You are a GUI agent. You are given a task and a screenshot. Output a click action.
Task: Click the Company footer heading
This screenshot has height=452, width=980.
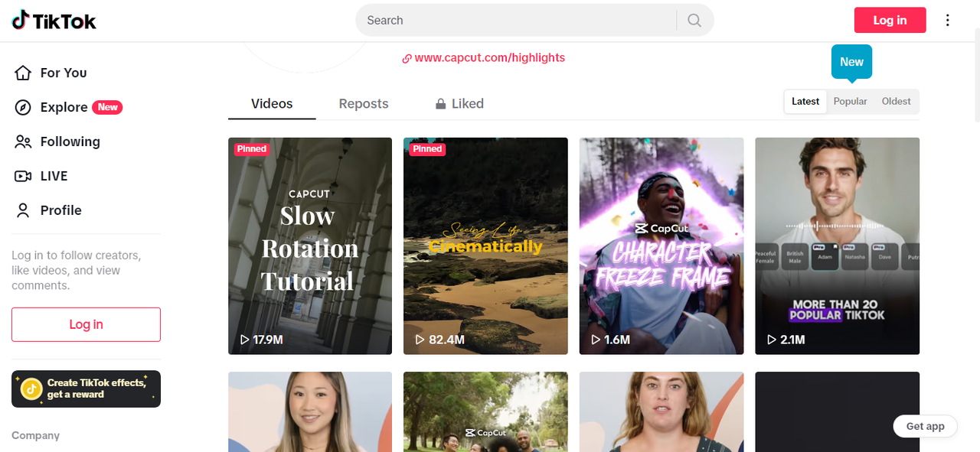pyautogui.click(x=35, y=435)
